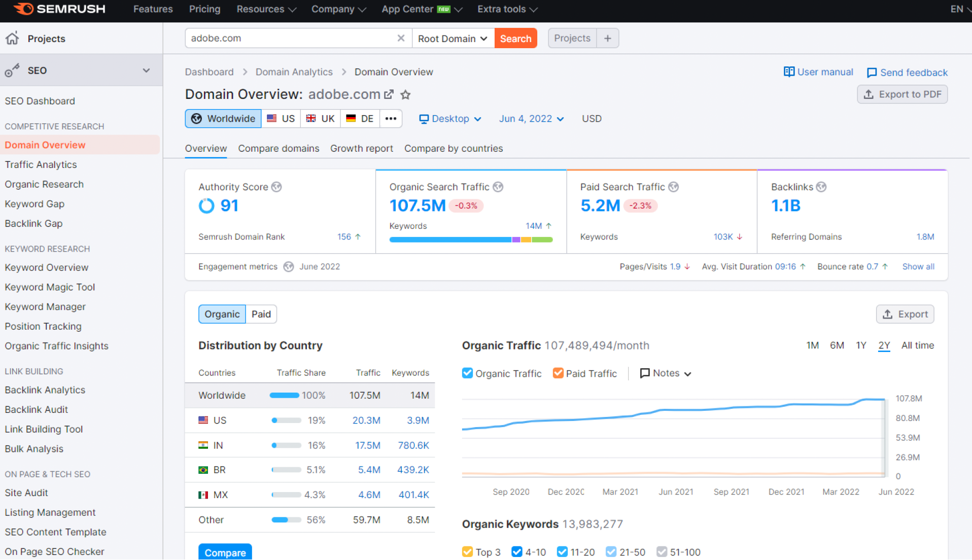Image resolution: width=972 pixels, height=560 pixels.
Task: Open the App Center dropdown menu
Action: (422, 9)
